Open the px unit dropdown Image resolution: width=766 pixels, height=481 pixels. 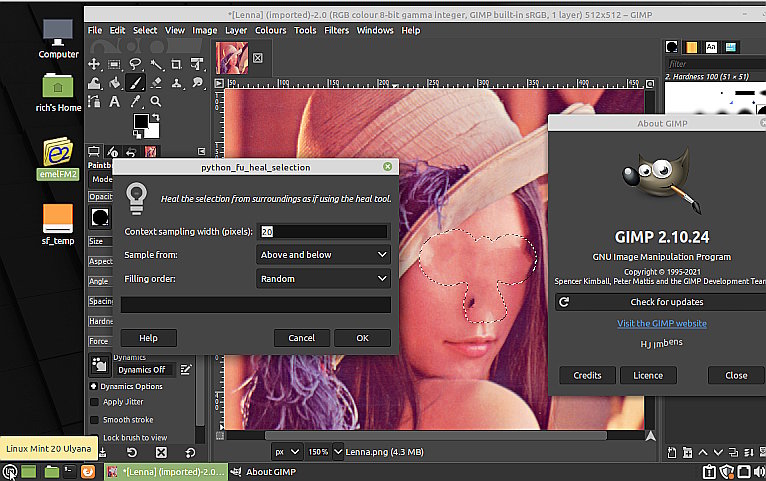pyautogui.click(x=287, y=452)
